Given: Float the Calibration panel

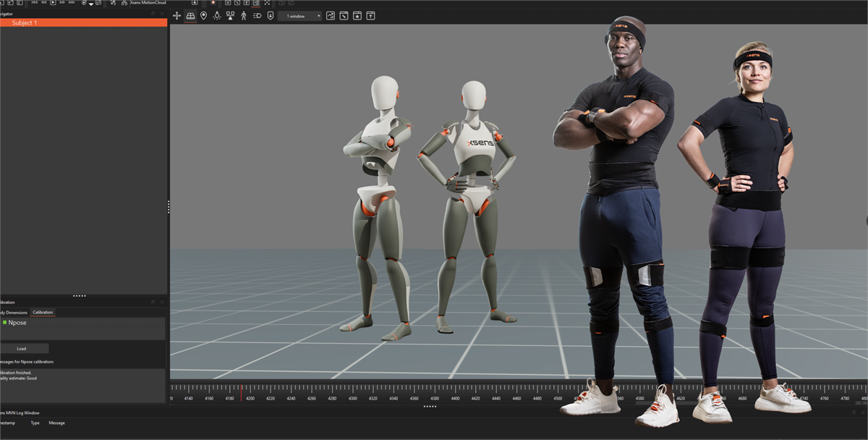Looking at the screenshot, I should coord(153,302).
